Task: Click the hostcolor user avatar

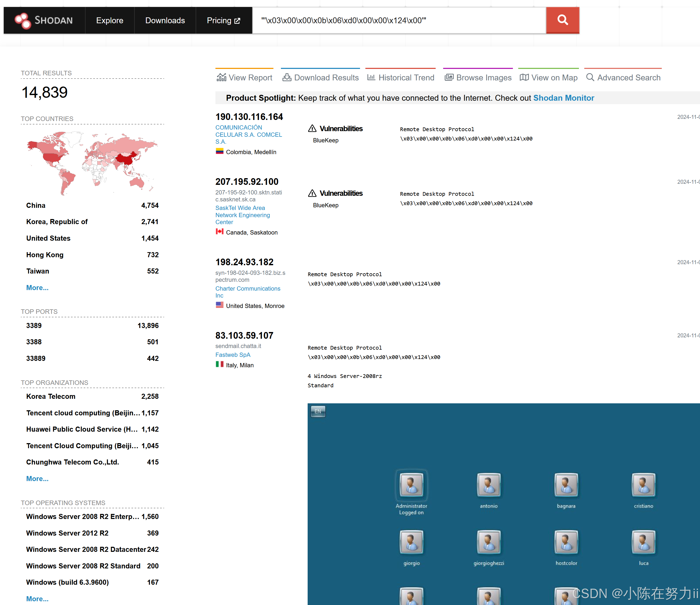Action: 566,542
